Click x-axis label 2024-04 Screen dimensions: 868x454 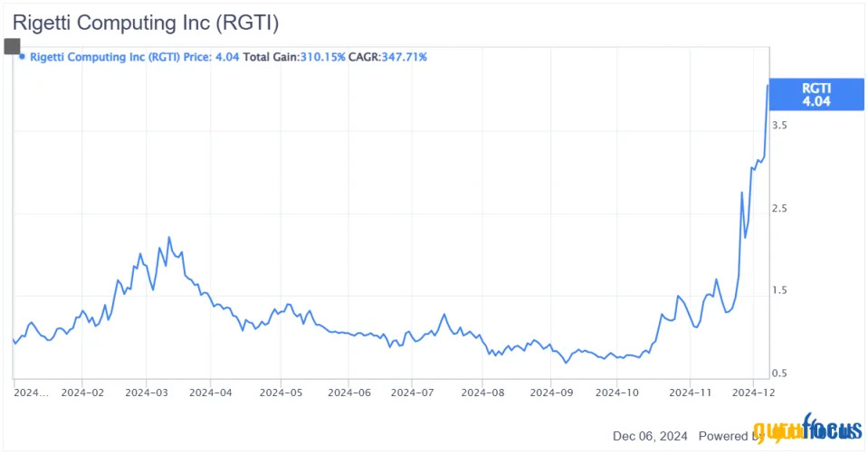tap(210, 393)
